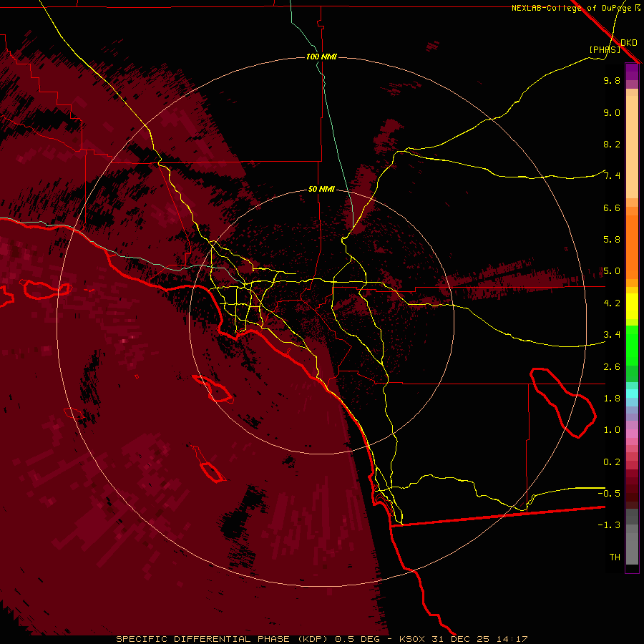Pick the gray segment of the color bar

pos(632,537)
